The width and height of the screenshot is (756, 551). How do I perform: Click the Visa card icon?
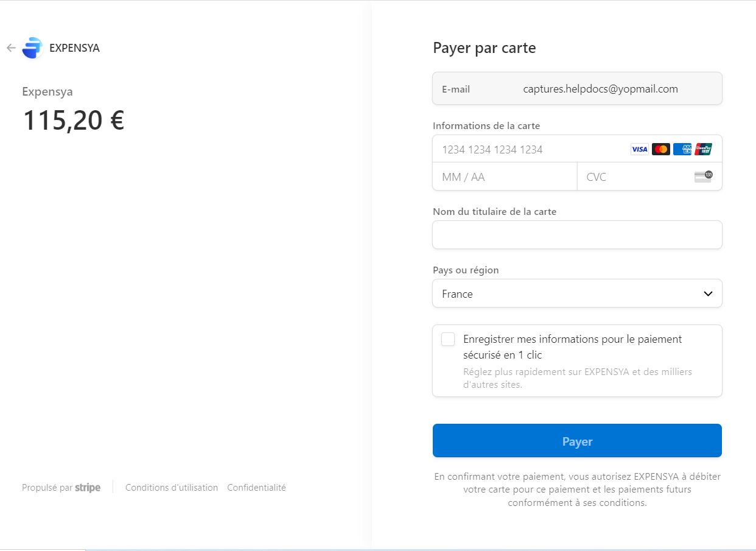coord(639,149)
